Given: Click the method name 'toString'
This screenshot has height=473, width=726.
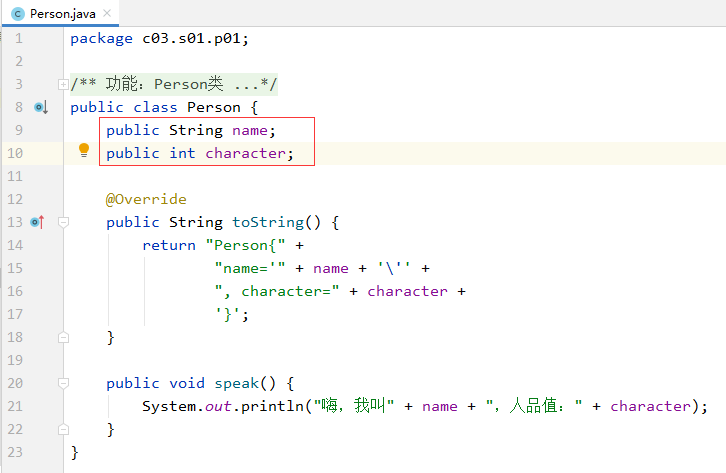Looking at the screenshot, I should pyautogui.click(x=268, y=222).
